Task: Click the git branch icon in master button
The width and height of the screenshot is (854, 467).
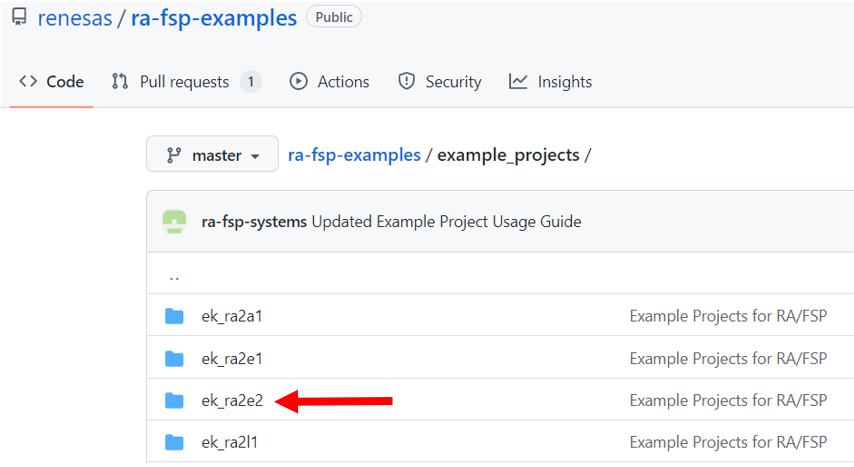Action: click(x=174, y=155)
